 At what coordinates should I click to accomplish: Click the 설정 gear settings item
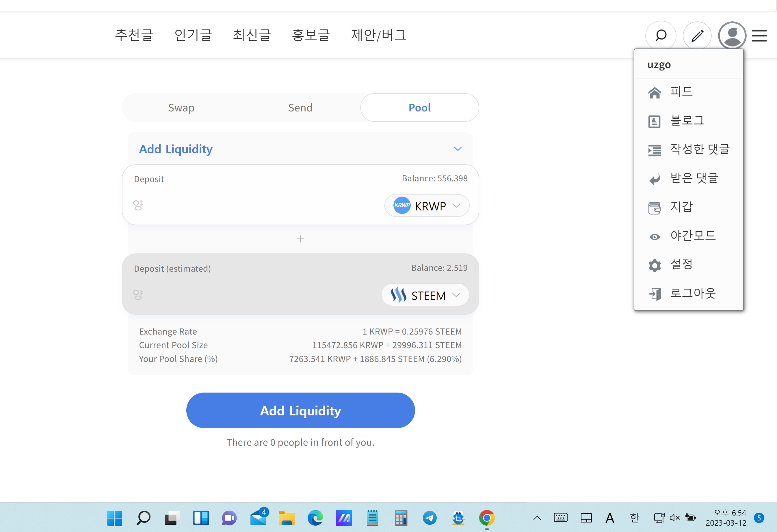click(x=681, y=265)
